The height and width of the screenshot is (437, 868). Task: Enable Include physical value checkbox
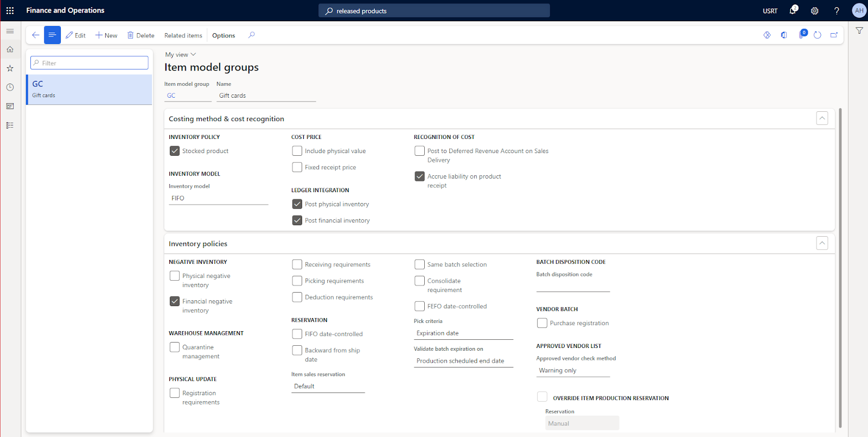point(297,151)
